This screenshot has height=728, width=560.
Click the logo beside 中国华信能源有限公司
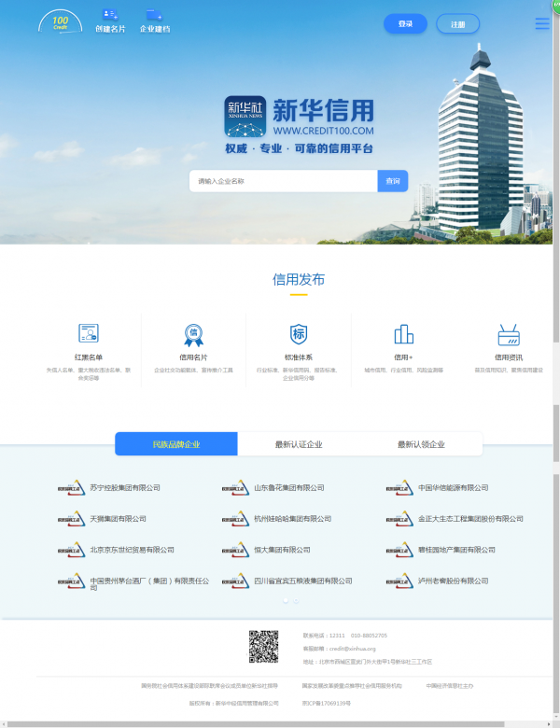click(399, 488)
